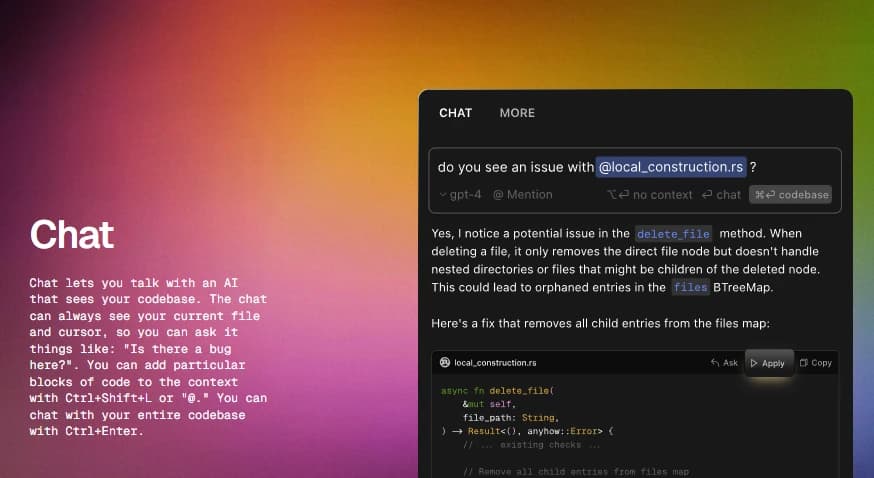Click the chat submit option

pos(721,194)
